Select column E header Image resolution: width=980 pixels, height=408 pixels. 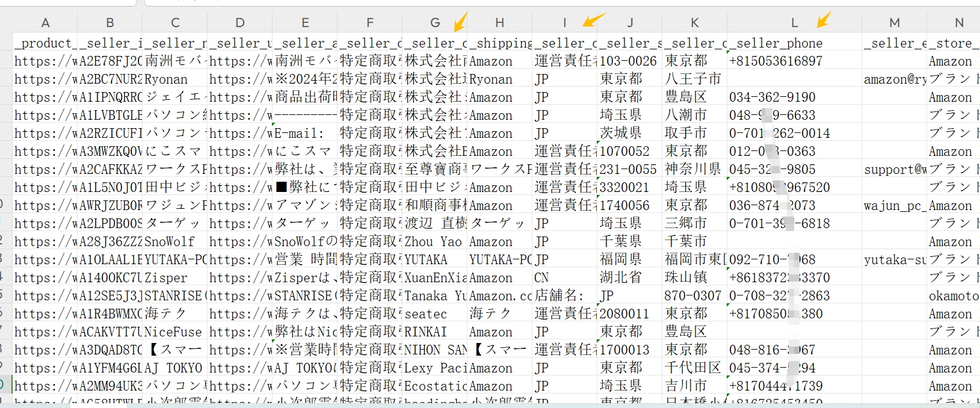(x=305, y=23)
